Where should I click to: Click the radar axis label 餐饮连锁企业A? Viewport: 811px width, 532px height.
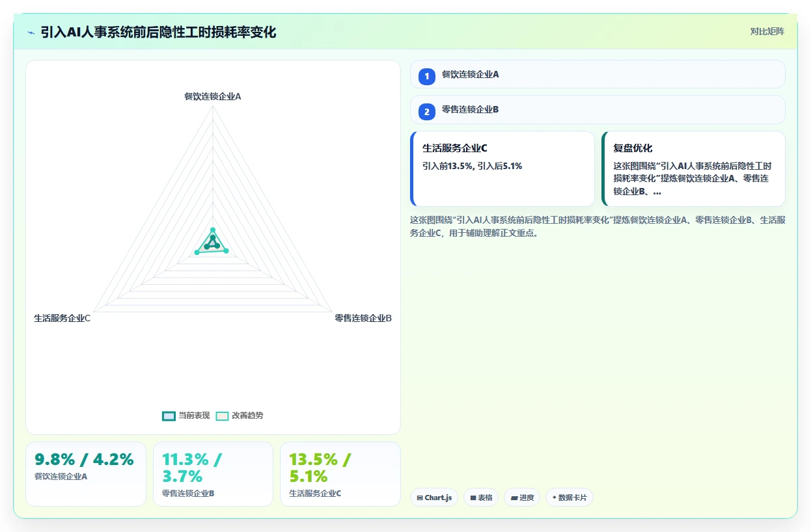[x=213, y=96]
